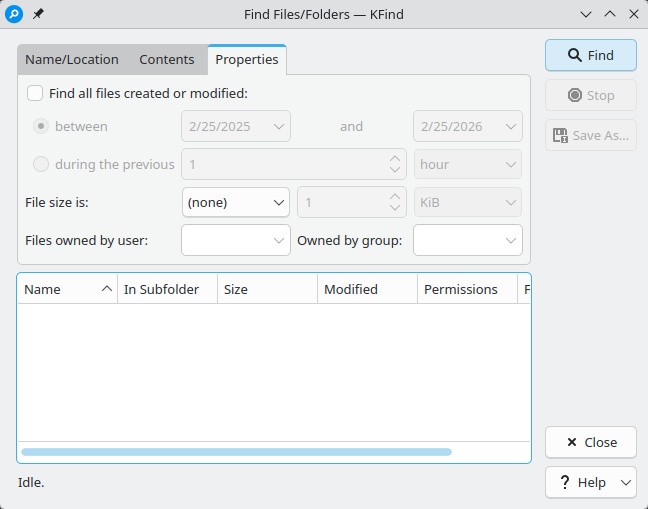Open the 2/25/2025 start date dropdown
The image size is (648, 509).
pyautogui.click(x=236, y=126)
